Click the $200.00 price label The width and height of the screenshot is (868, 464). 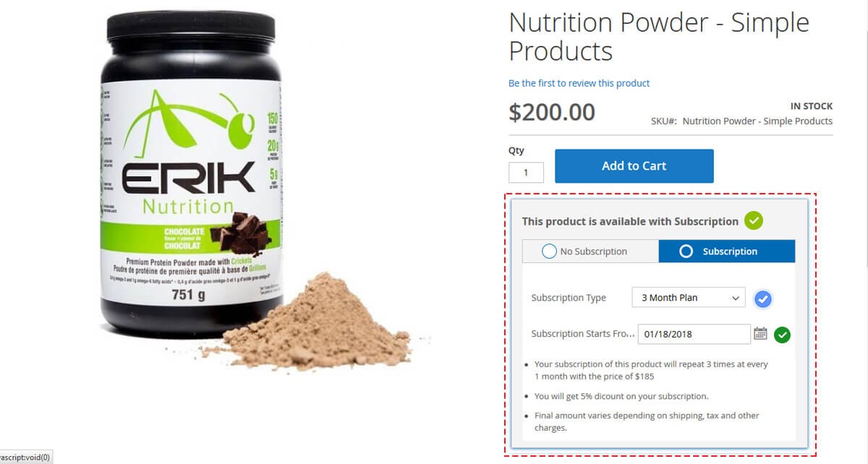[x=552, y=112]
